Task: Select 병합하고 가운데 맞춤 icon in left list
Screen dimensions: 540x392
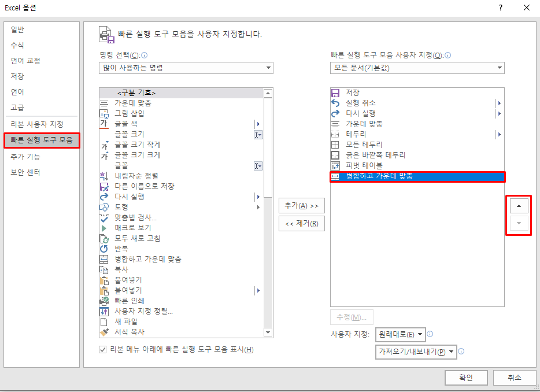Action: pos(103,259)
